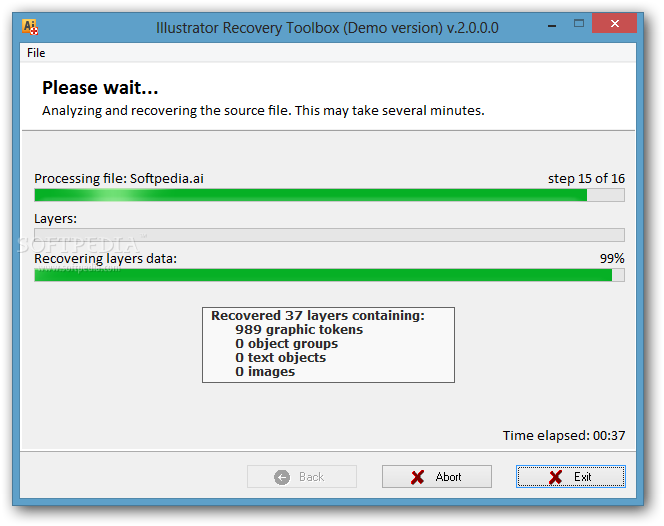664x526 pixels.
Task: Click '0 object groups' line
Action: (287, 343)
